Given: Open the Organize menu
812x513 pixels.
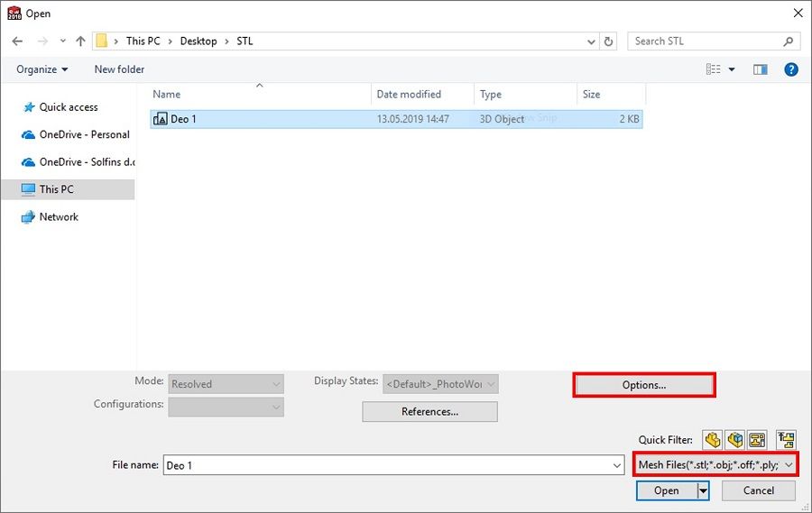Looking at the screenshot, I should click(x=42, y=69).
